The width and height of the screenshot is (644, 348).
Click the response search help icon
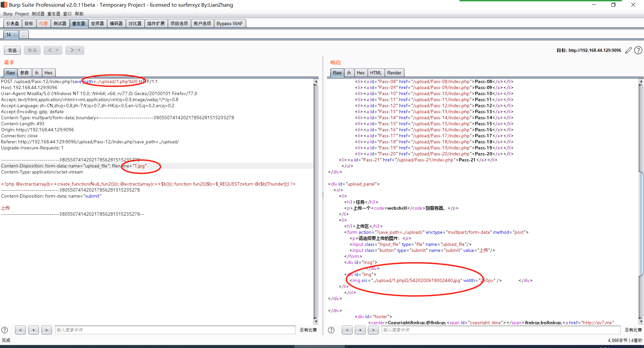[x=331, y=330]
